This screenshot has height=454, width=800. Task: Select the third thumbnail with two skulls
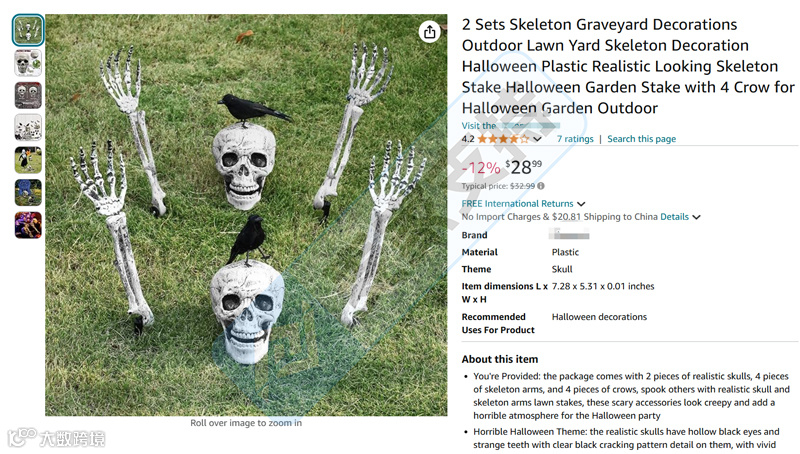click(x=28, y=95)
